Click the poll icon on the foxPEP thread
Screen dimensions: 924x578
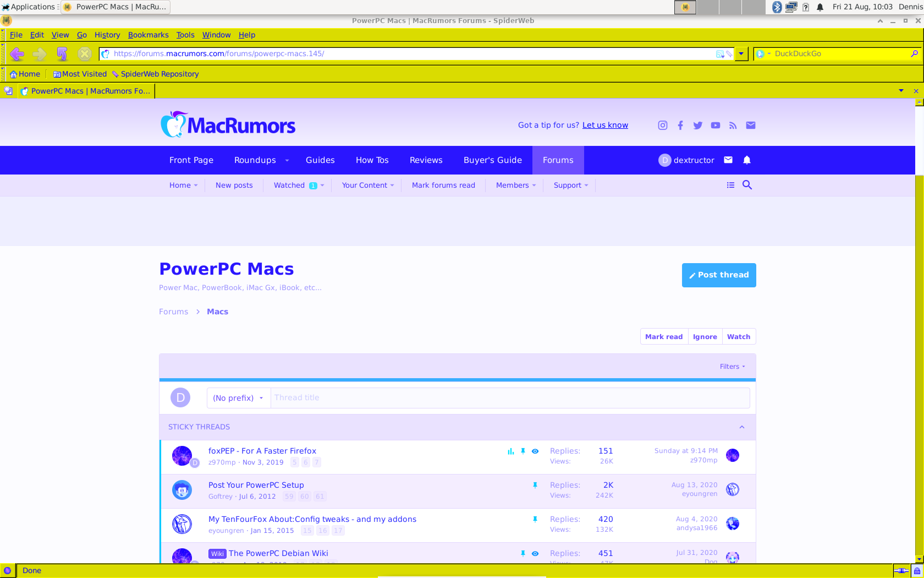click(x=511, y=451)
